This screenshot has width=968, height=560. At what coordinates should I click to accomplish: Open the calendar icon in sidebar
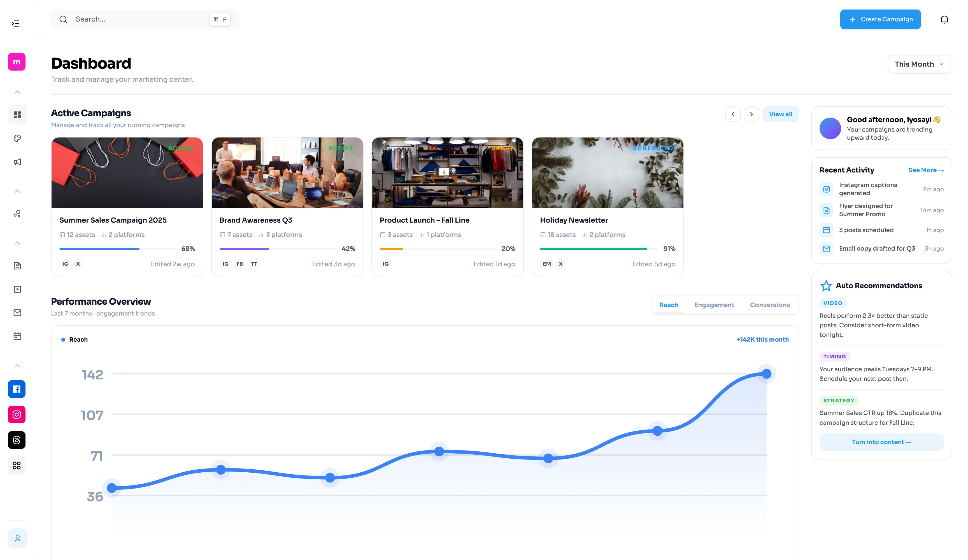[17, 336]
